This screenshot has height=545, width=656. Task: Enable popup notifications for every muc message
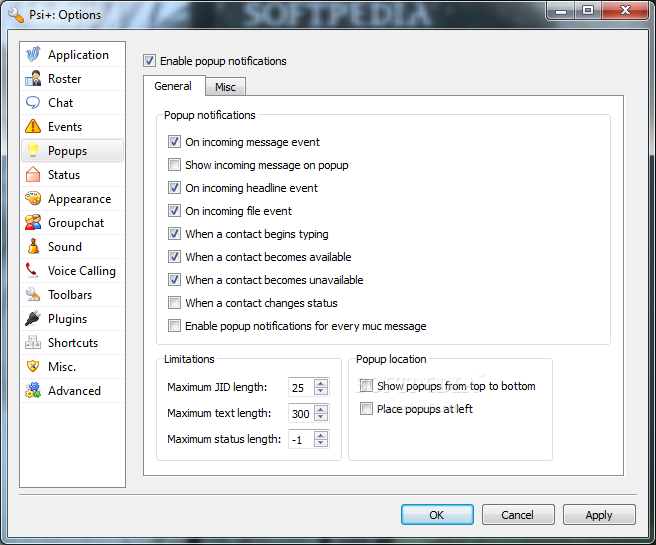point(174,326)
